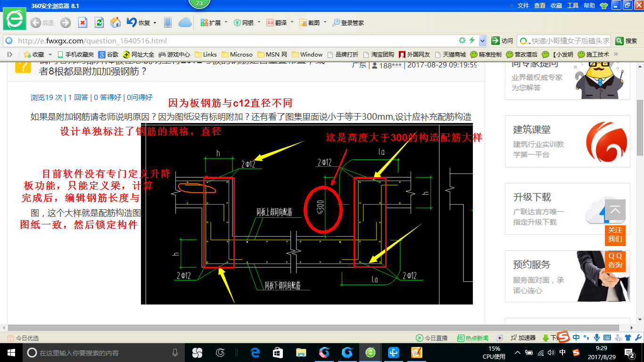
Task: Refresh the page using green arrows icon
Action: (x=99, y=23)
